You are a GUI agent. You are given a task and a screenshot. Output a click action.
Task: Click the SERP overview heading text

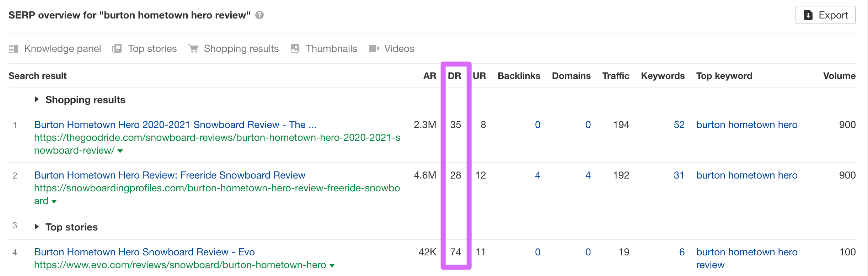129,15
